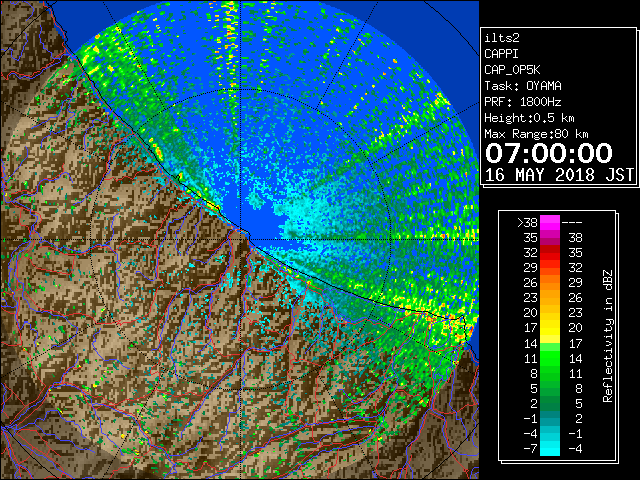This screenshot has width=640, height=480.
Task: Select the bright green 11–14 dBZ band
Action: coord(550,358)
